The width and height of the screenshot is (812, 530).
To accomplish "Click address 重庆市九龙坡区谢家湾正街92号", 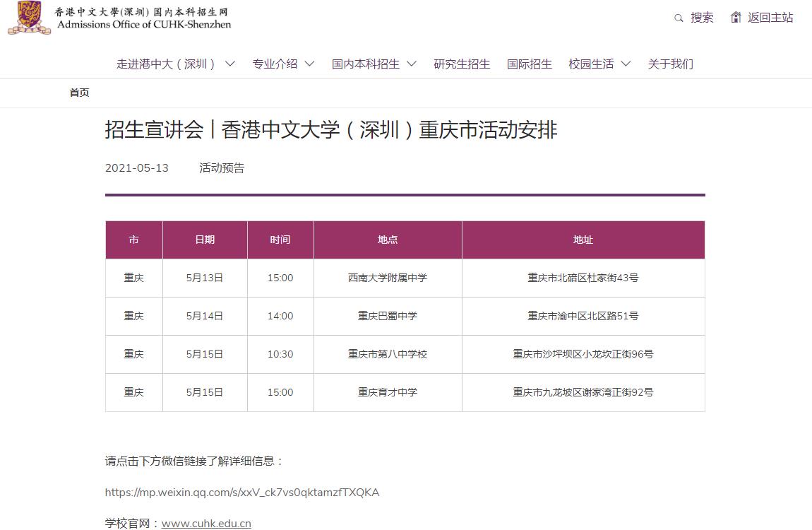I will (x=583, y=392).
